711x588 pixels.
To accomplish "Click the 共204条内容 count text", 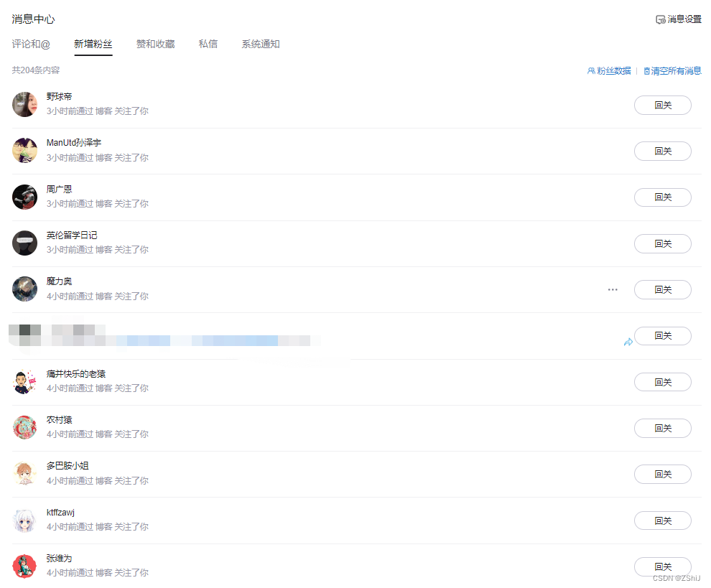I will pos(36,70).
